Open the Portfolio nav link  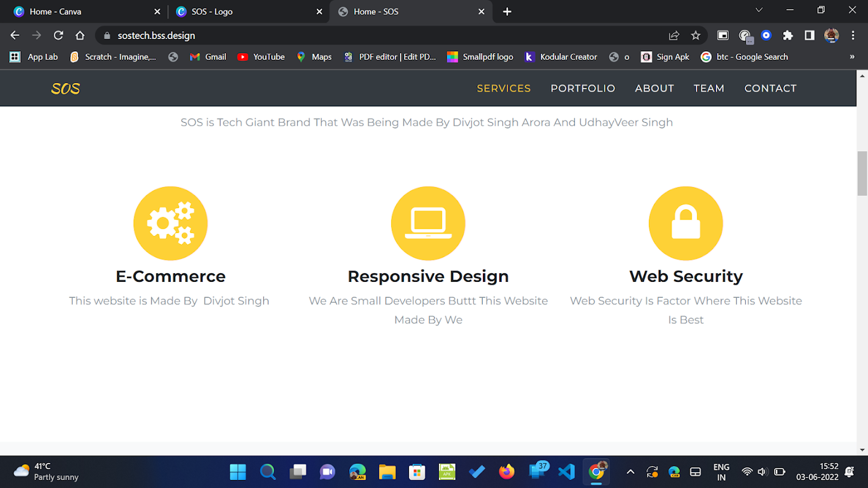(583, 88)
